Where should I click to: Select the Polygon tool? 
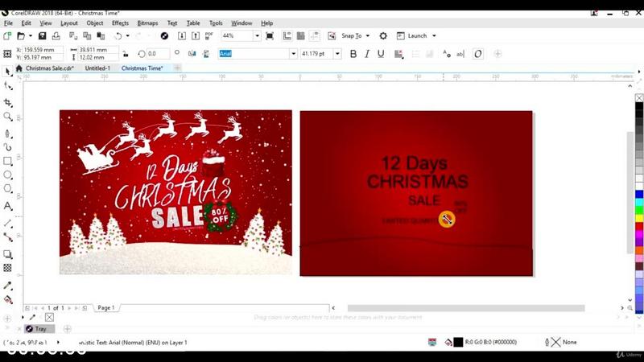(8, 189)
